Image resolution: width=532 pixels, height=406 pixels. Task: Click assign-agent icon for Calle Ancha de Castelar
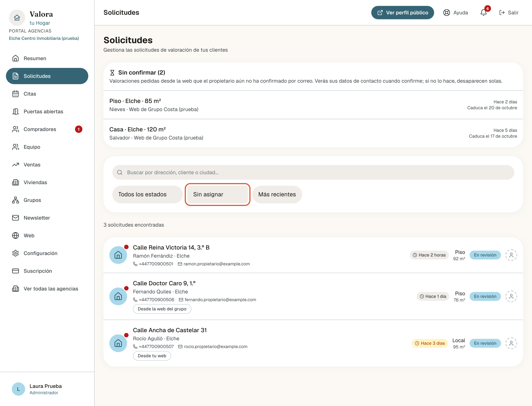coord(511,343)
